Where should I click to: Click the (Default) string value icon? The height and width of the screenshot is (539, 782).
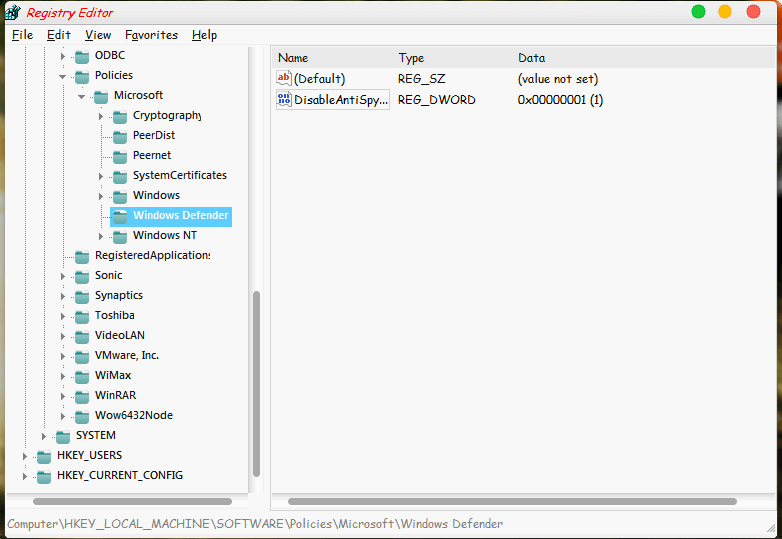pyautogui.click(x=284, y=78)
